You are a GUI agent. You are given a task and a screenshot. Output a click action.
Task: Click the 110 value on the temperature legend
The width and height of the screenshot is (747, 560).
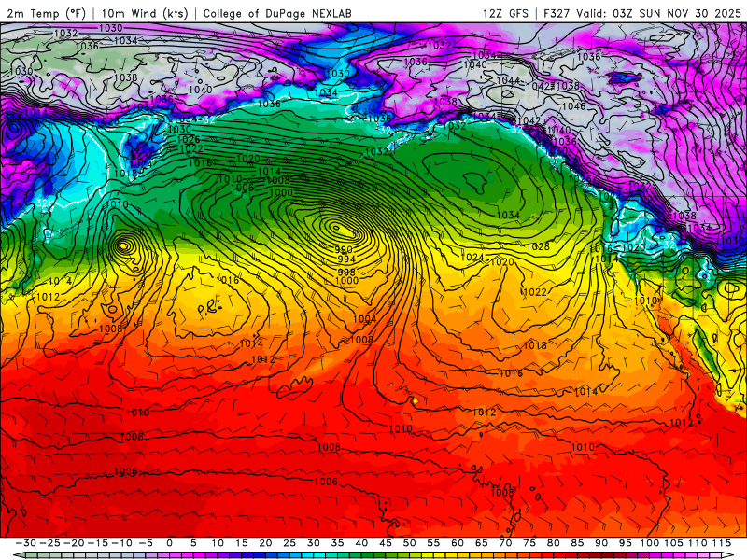coord(698,543)
